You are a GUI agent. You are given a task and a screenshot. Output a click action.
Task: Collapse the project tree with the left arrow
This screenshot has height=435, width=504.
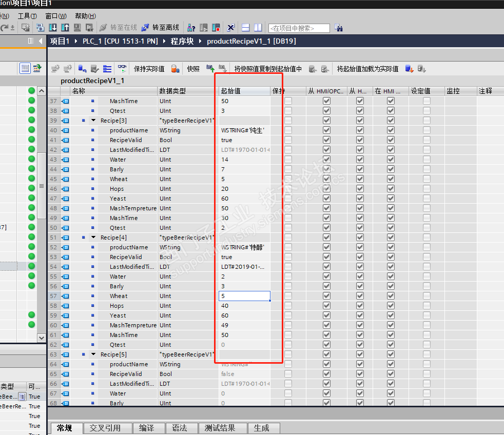pyautogui.click(x=41, y=41)
